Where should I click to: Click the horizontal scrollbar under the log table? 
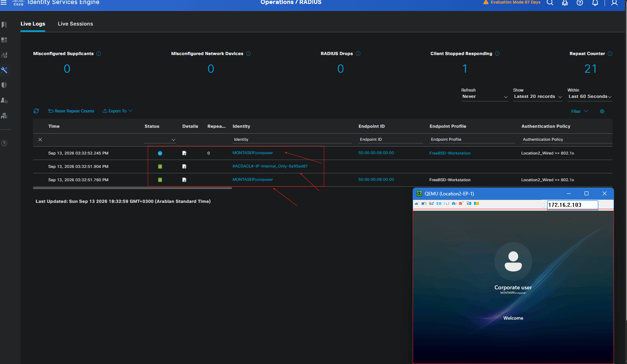(133, 188)
